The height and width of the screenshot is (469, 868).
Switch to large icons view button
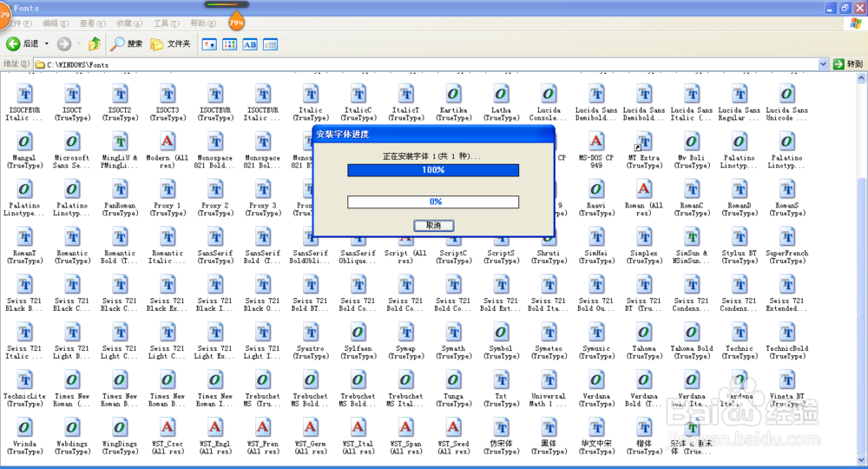point(209,44)
